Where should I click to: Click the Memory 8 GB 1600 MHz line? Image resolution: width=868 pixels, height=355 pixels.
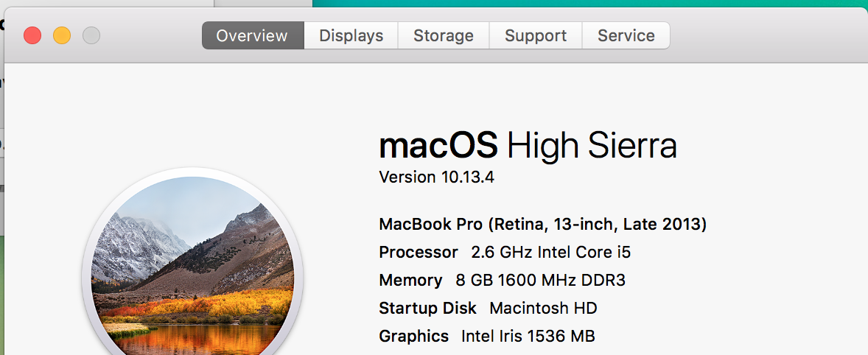[502, 281]
